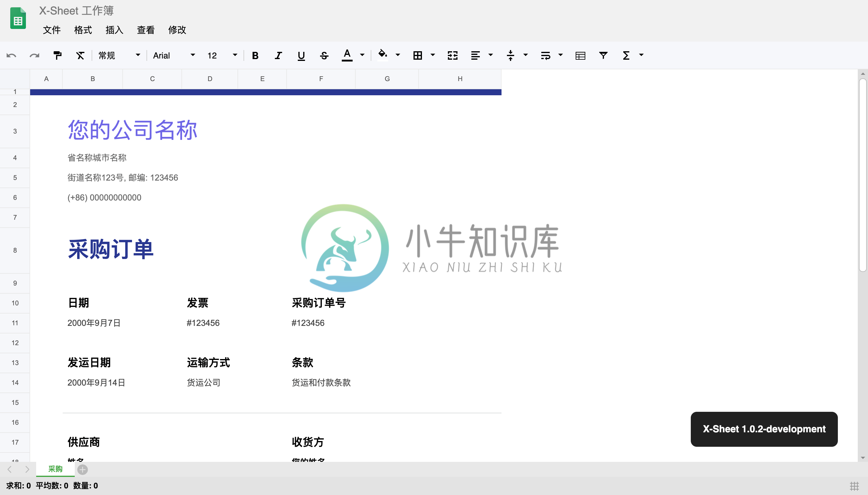Click scroll down arrow on scrollbar
The width and height of the screenshot is (868, 495).
click(x=863, y=458)
